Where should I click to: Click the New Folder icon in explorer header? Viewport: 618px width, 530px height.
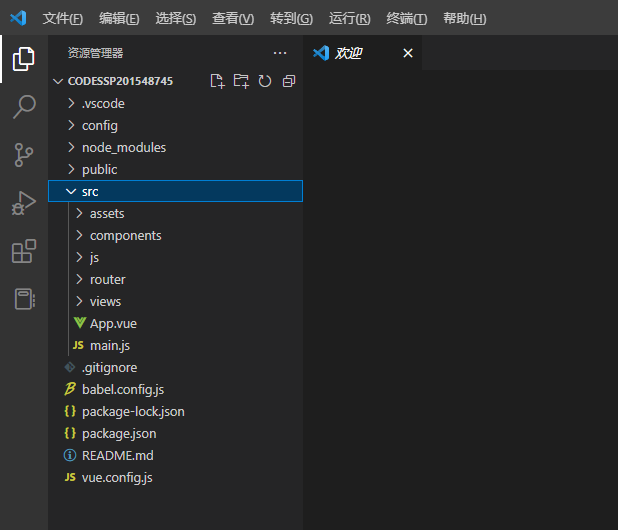click(241, 81)
